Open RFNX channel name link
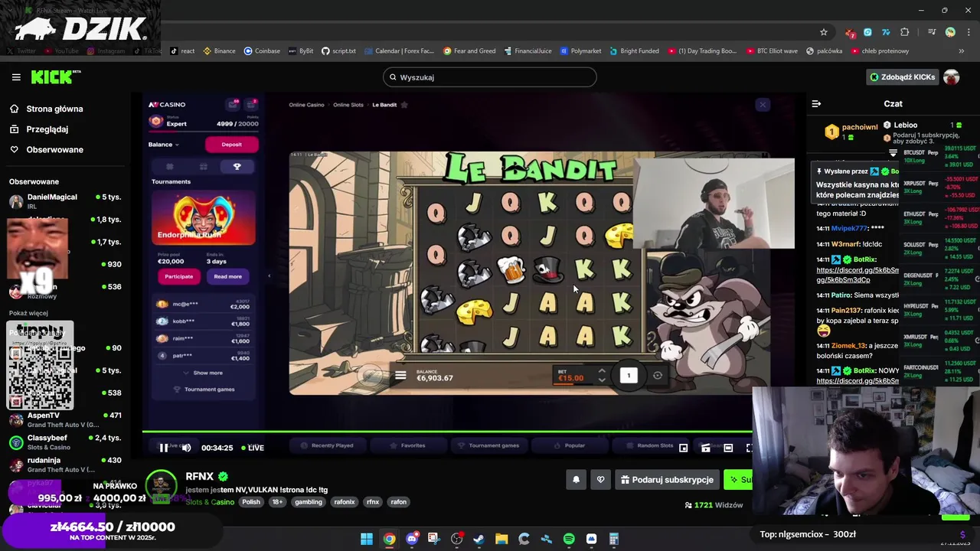This screenshot has width=980, height=551. (x=199, y=476)
